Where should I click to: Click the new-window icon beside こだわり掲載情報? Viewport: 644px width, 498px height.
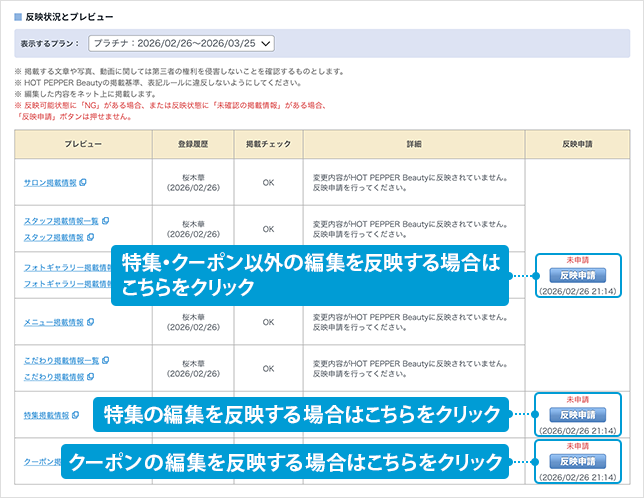[89, 376]
